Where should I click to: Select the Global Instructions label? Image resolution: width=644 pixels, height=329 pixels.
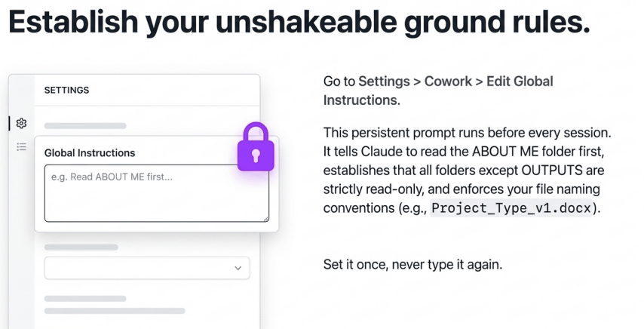(x=90, y=152)
